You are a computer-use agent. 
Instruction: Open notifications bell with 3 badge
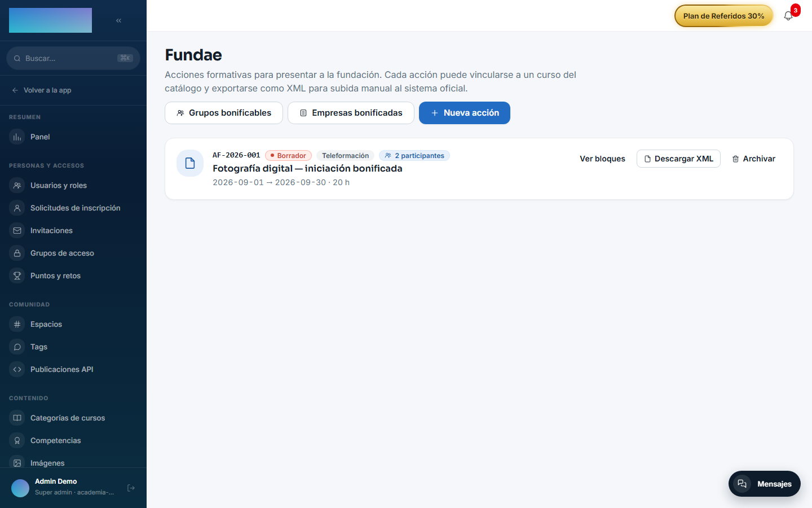pos(788,16)
